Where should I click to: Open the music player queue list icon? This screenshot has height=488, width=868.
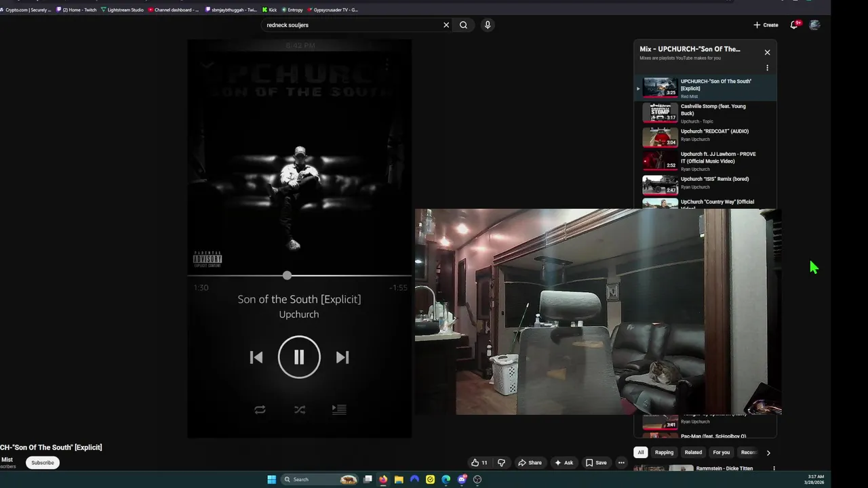click(339, 409)
